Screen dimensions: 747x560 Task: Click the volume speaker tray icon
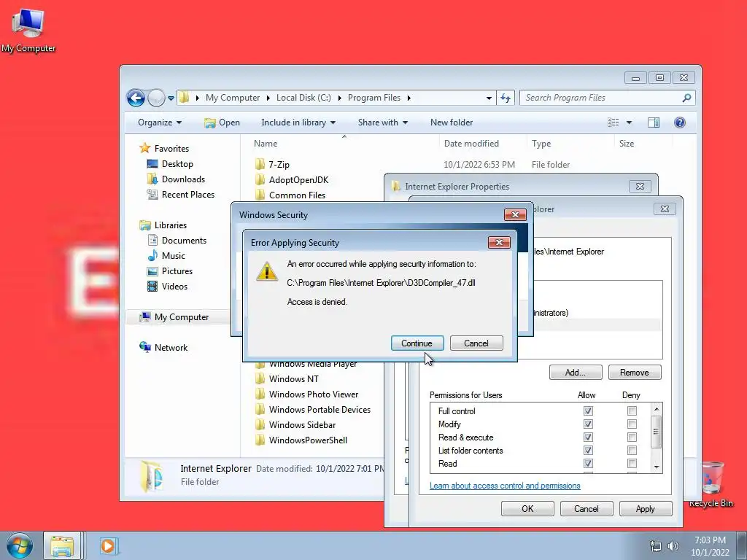click(x=673, y=546)
